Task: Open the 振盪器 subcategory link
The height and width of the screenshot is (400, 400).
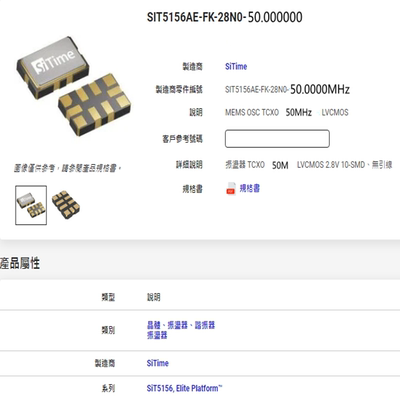Action: tap(157, 335)
